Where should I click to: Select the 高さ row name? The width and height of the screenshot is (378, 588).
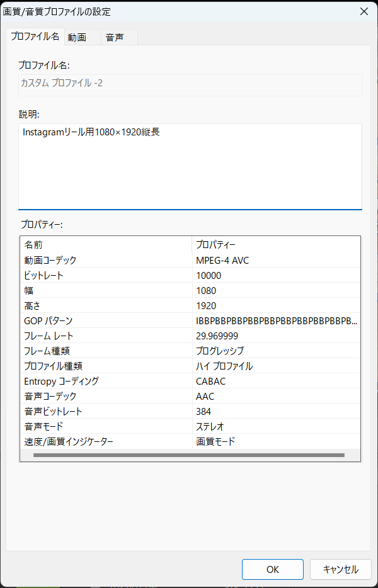[32, 305]
